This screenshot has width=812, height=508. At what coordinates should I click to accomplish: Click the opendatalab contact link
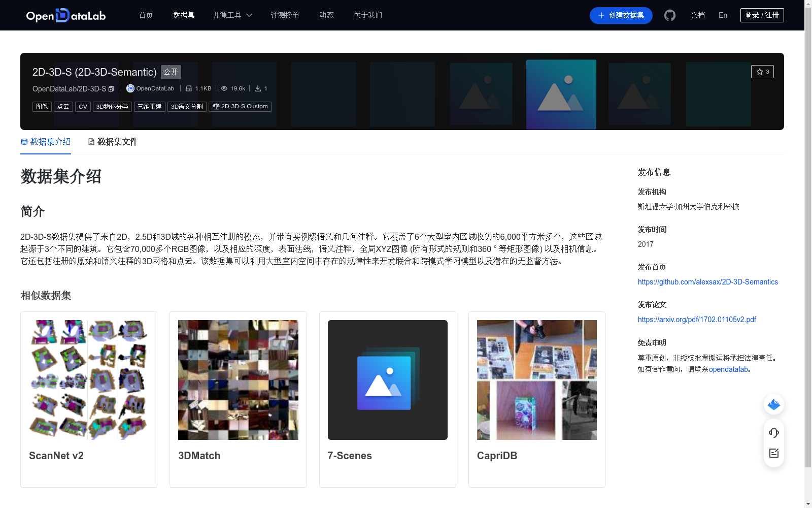pyautogui.click(x=728, y=369)
